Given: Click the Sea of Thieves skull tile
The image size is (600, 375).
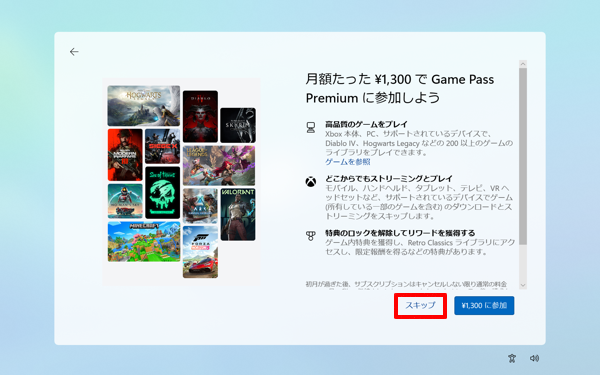Looking at the screenshot, I should [x=162, y=192].
